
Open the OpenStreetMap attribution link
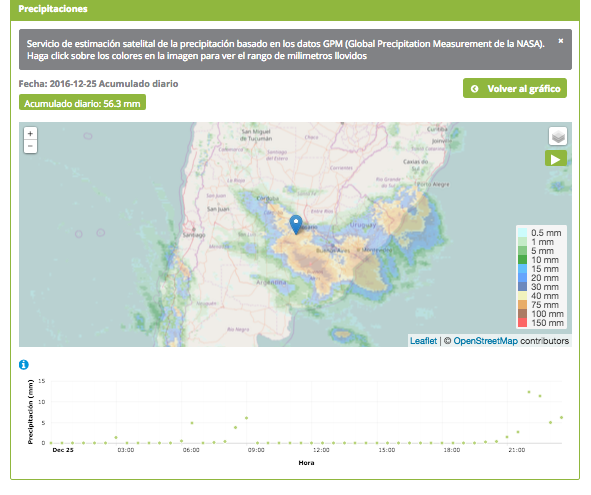pyautogui.click(x=485, y=341)
